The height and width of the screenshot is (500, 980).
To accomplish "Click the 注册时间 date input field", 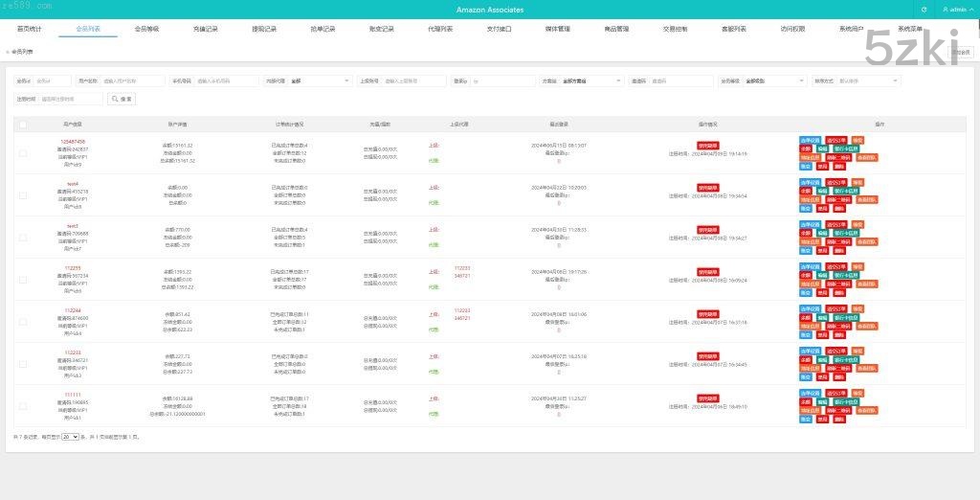I will click(x=70, y=99).
